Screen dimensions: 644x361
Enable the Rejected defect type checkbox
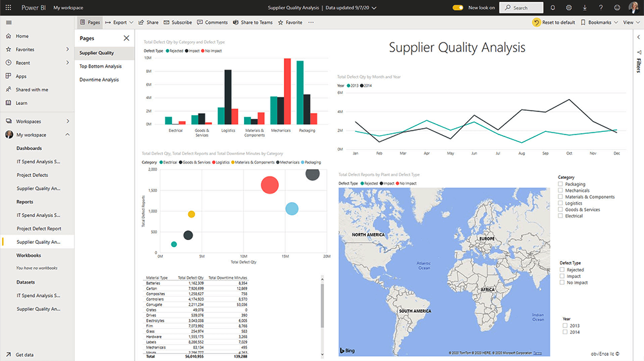[x=562, y=270]
